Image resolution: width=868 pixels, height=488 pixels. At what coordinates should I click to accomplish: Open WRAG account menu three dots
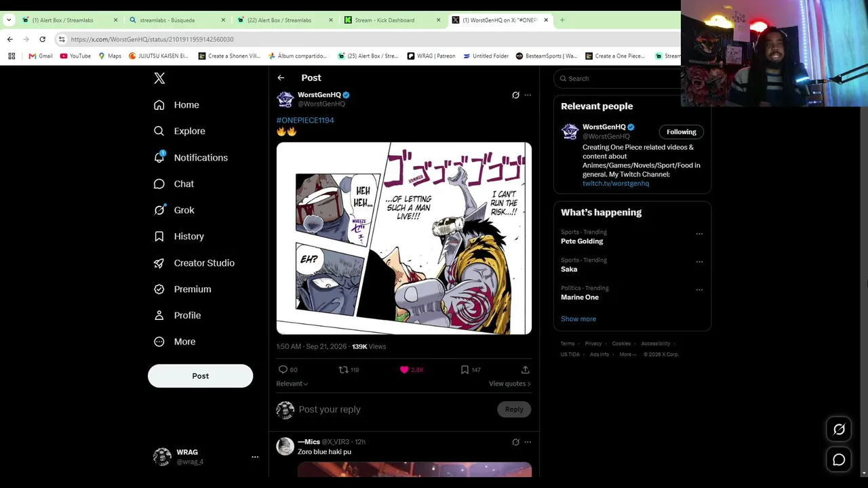(x=255, y=457)
